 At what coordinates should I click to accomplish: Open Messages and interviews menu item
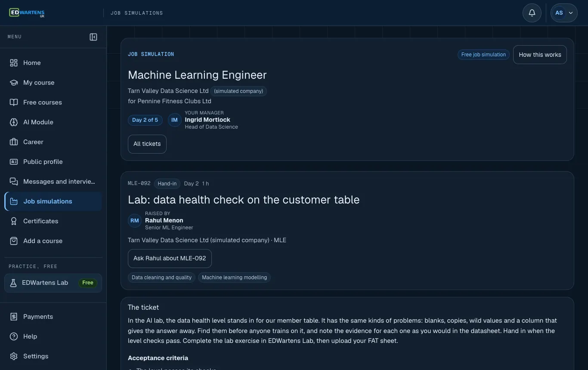point(53,182)
